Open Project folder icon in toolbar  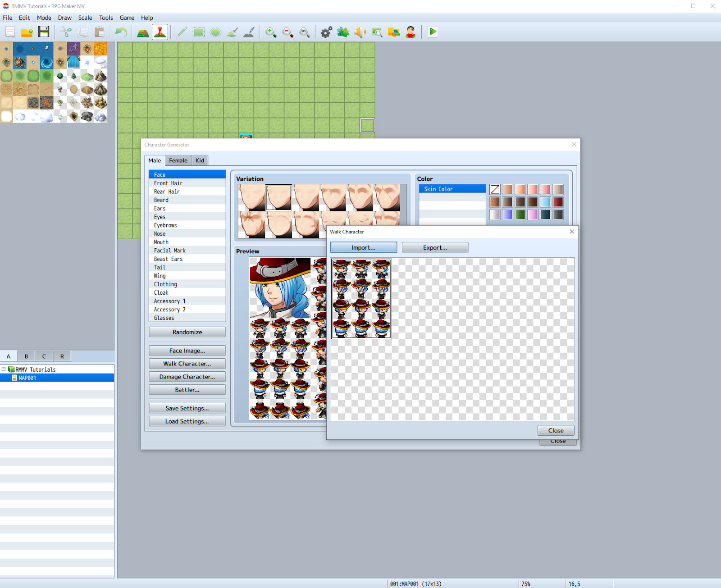(27, 32)
